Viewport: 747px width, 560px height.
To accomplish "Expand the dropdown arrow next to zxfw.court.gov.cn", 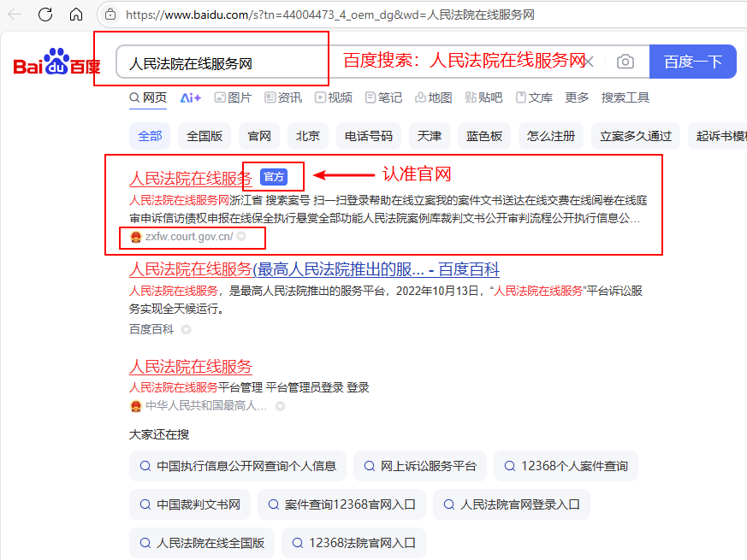I will [x=241, y=236].
